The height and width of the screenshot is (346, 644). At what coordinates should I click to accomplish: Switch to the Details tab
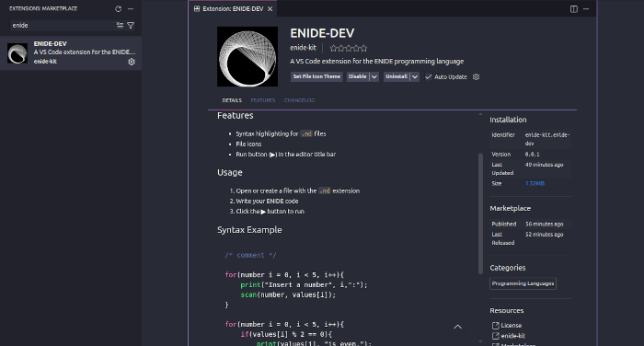[x=232, y=100]
